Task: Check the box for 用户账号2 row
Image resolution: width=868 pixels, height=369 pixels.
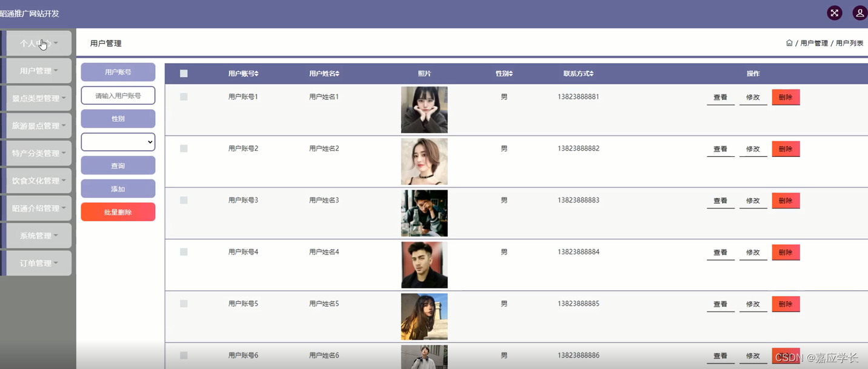Action: (x=184, y=148)
